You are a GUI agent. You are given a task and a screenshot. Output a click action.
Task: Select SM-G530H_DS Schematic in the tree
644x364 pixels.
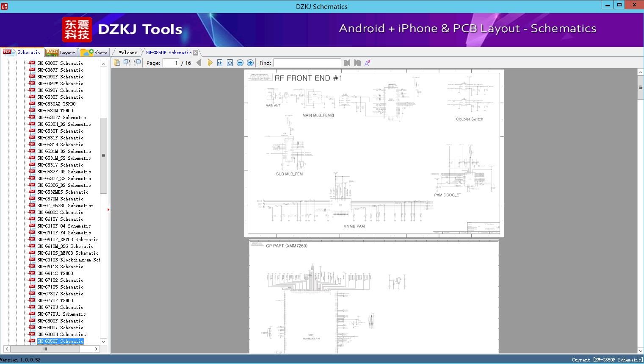pyautogui.click(x=64, y=124)
